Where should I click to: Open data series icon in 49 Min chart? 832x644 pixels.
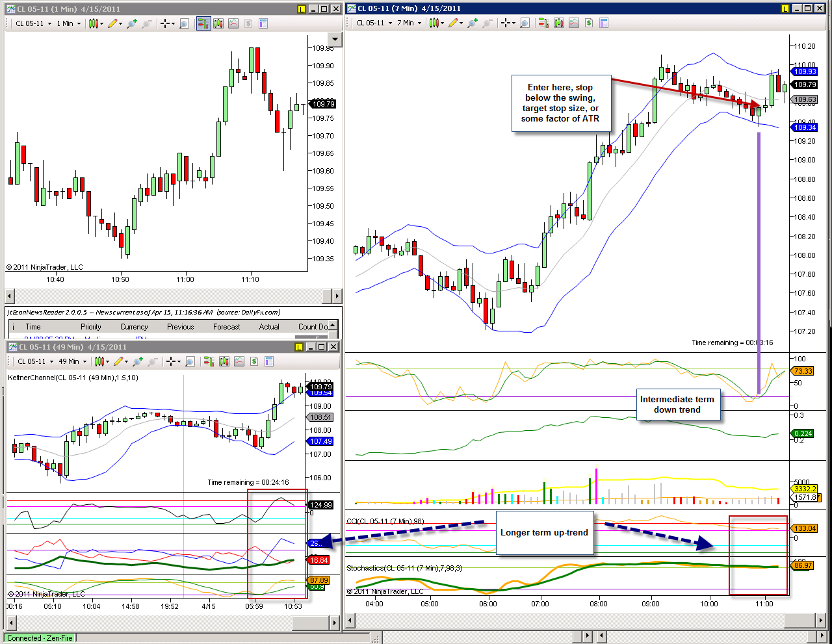(224, 361)
